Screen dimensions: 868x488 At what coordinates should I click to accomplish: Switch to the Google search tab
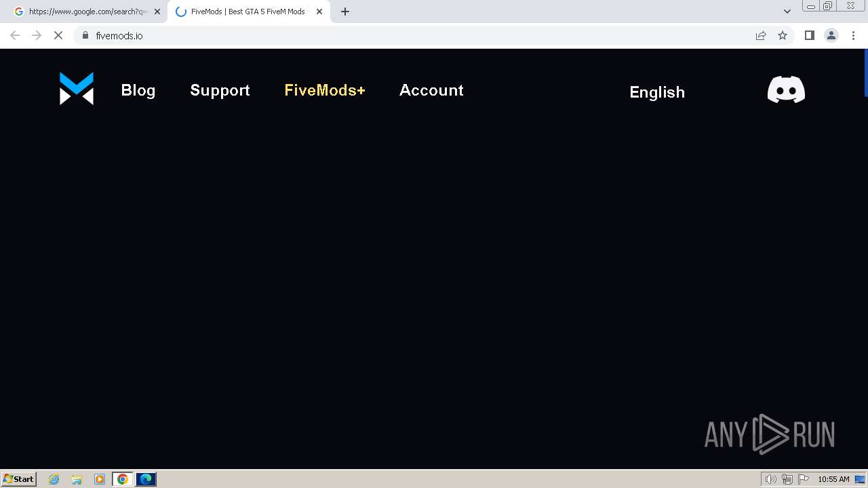tap(87, 12)
